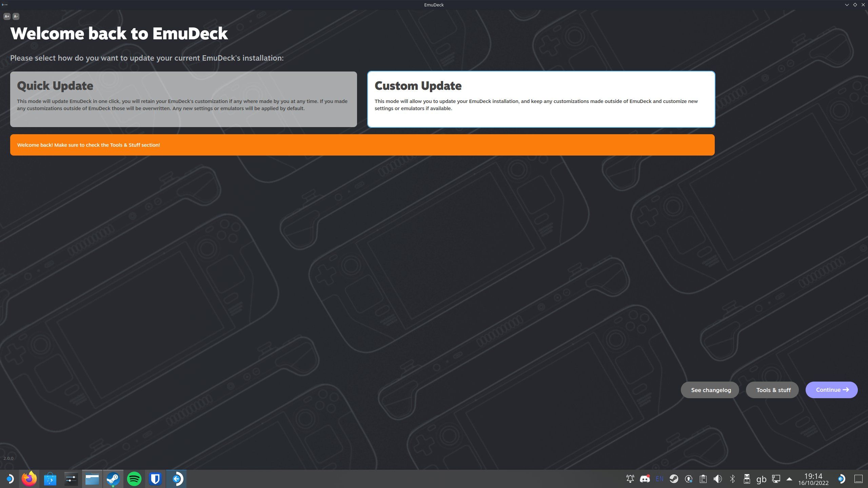Increase font size with the A+ button
This screenshot has height=488, width=868.
point(7,16)
